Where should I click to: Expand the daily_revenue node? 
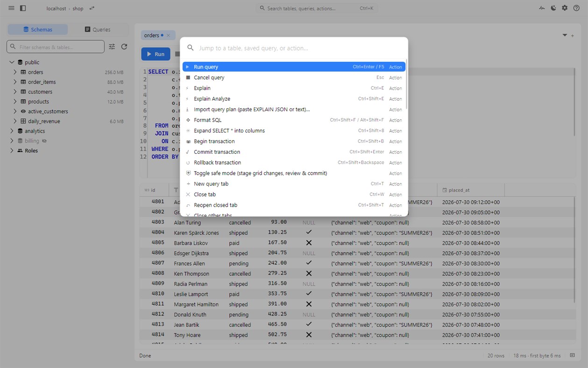(15, 121)
